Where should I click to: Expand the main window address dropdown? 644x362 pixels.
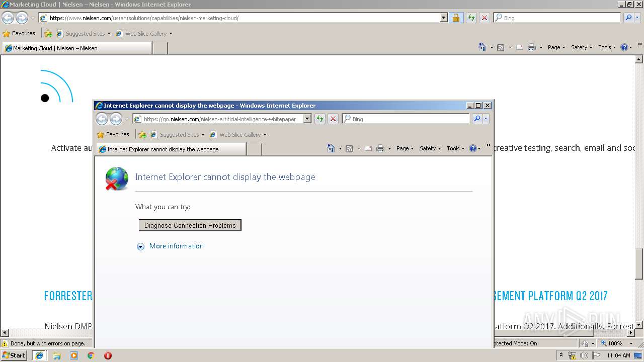point(443,18)
